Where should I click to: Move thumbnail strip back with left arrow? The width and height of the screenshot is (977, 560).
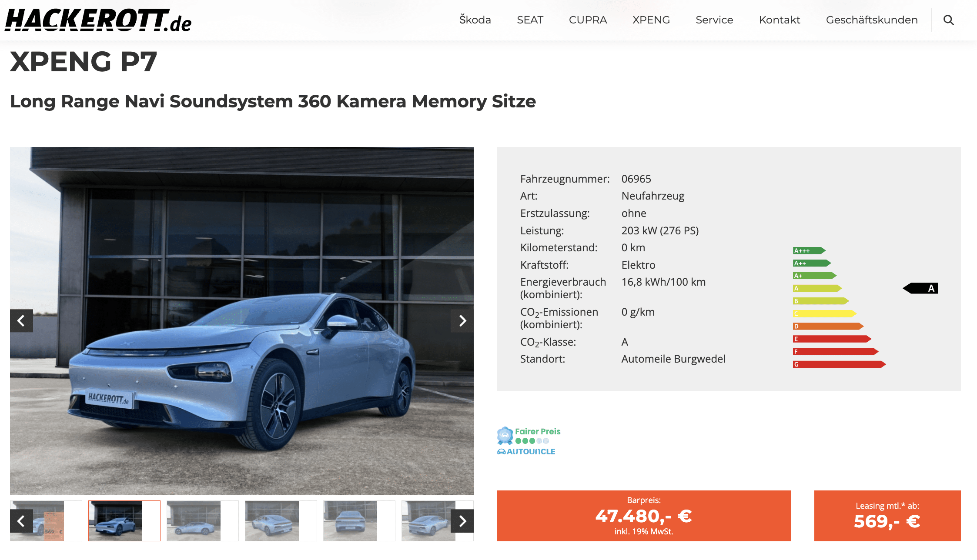point(21,521)
